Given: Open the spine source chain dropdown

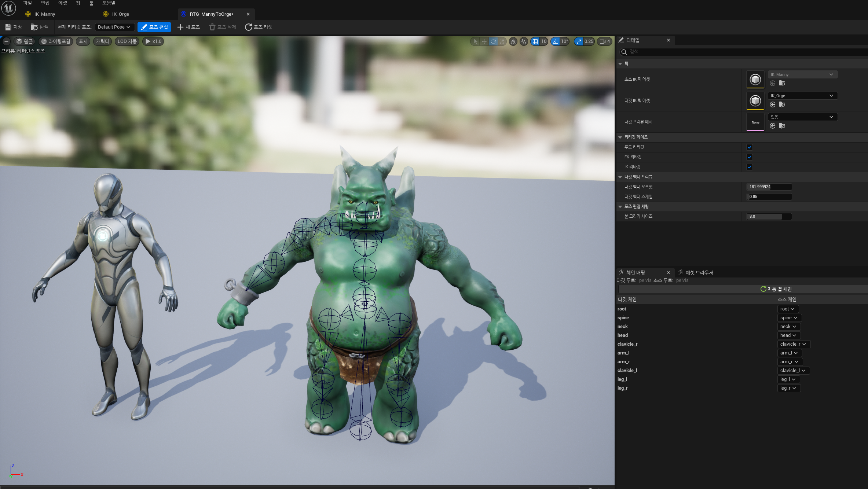Looking at the screenshot, I should tap(789, 318).
